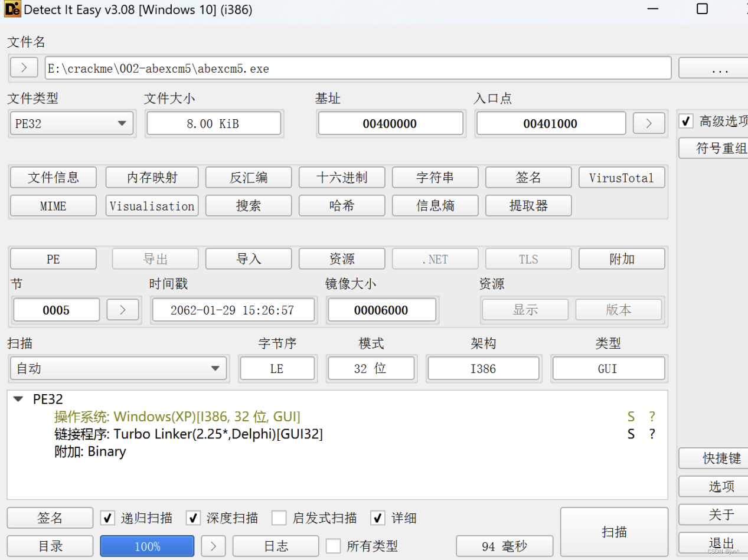This screenshot has width=748, height=560.
Task: Click the arrow button beside the file path
Action: 24,67
